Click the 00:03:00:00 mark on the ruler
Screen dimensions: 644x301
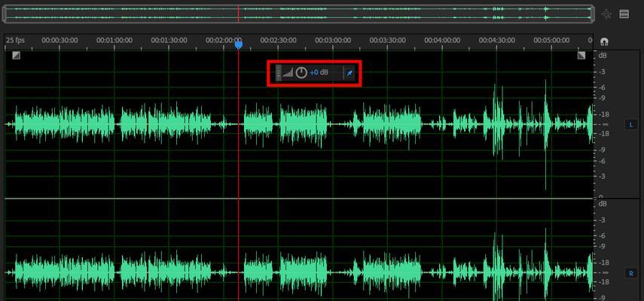coord(333,40)
